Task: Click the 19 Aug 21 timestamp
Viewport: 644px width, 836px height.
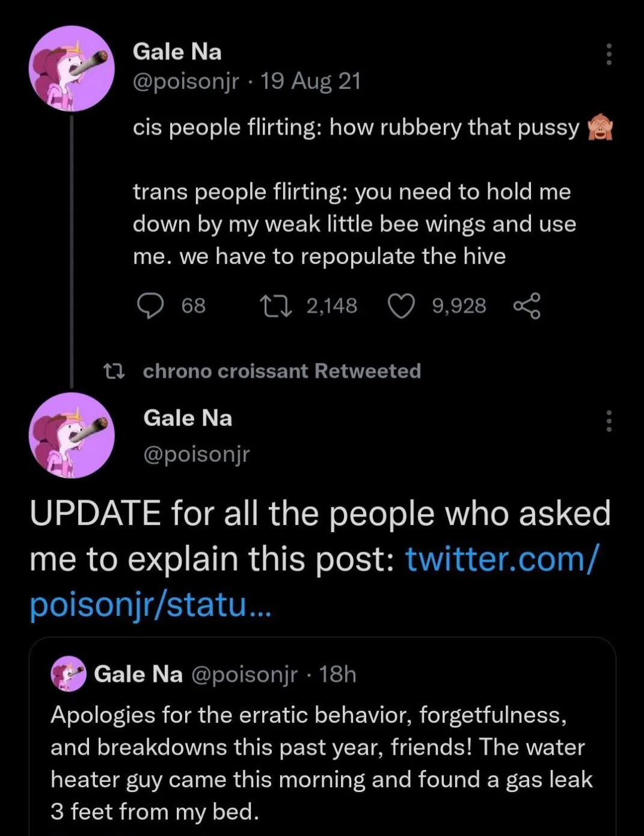Action: point(310,81)
